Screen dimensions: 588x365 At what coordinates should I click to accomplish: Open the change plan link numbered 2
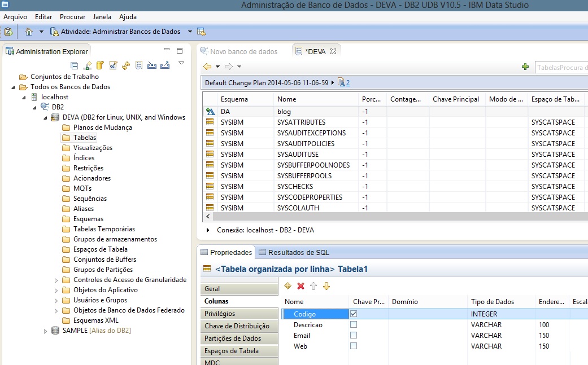tap(347, 82)
